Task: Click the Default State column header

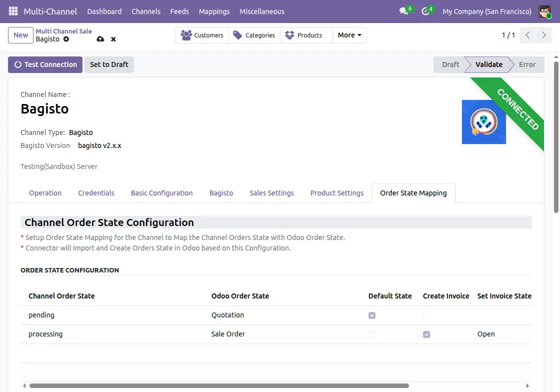Action: coord(390,296)
